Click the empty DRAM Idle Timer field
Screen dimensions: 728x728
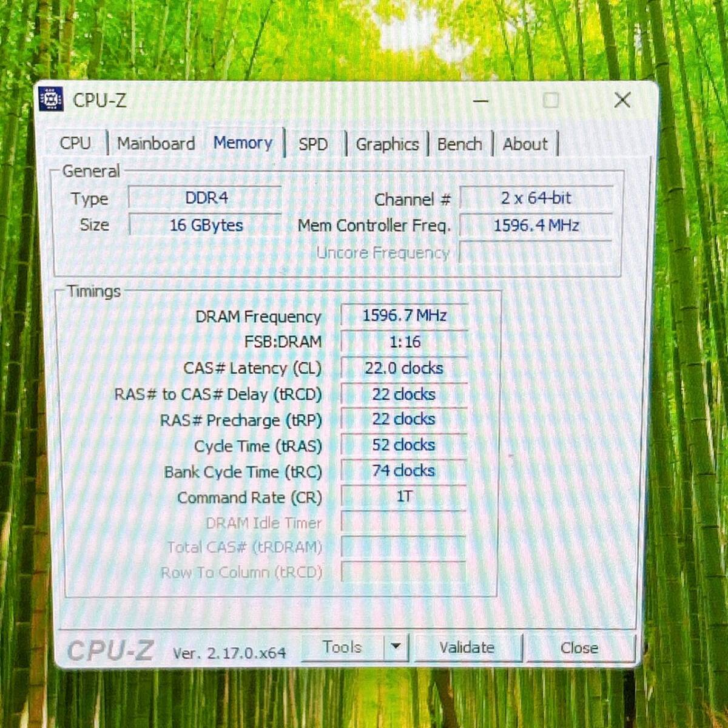coord(405,522)
